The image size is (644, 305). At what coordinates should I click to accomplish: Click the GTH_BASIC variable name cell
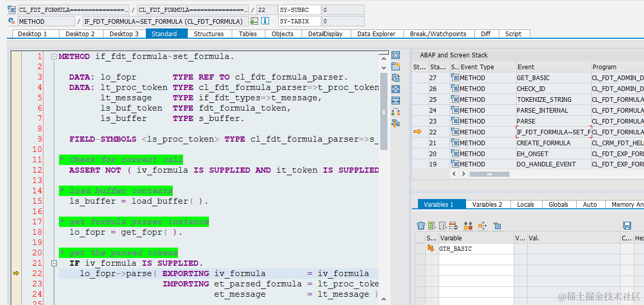coord(476,249)
